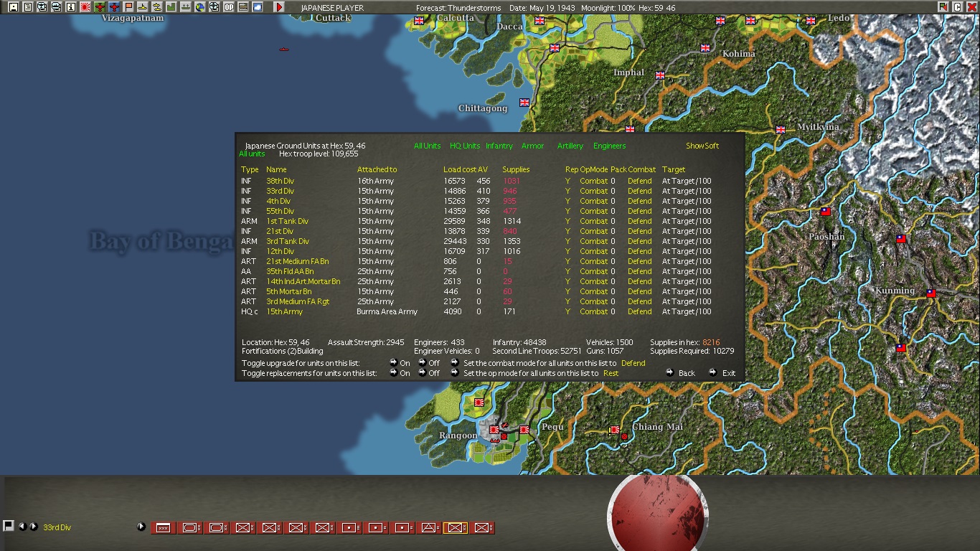Screen dimensions: 980x551
Task: Filter the list to Engineers
Action: tap(610, 146)
